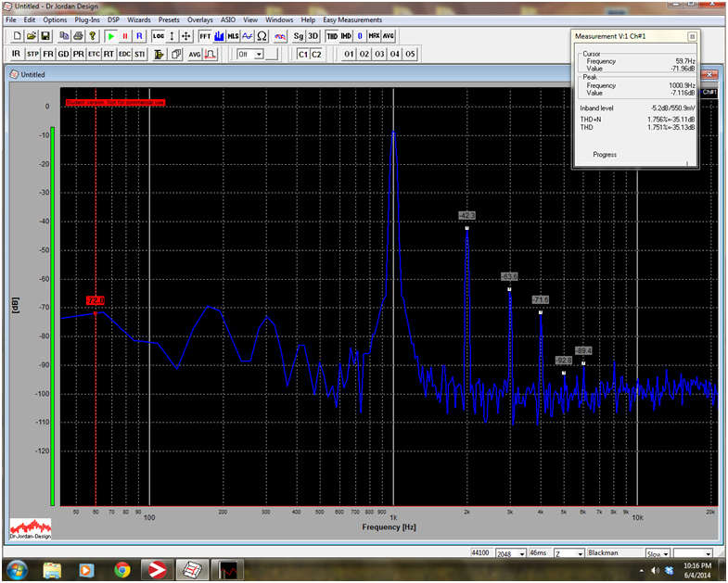Select the IR impulse response icon
This screenshot has height=583, width=728.
coord(17,55)
